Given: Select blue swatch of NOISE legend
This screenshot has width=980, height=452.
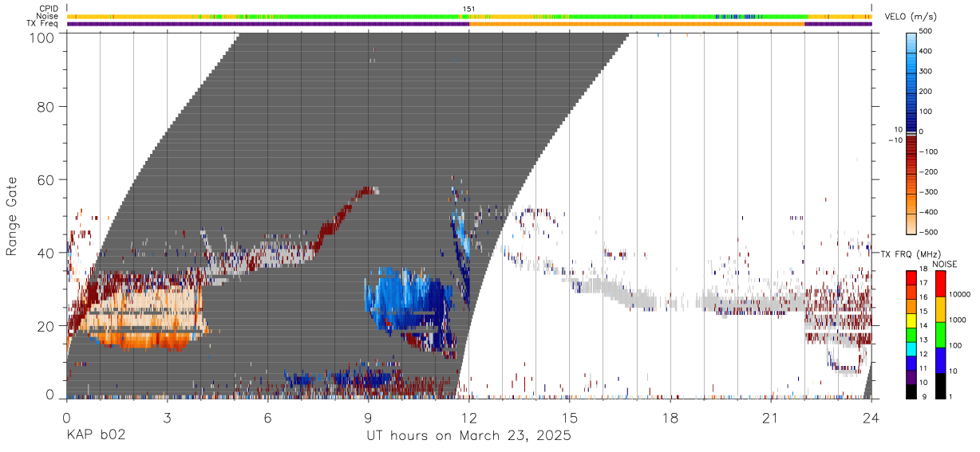Looking at the screenshot, I should click(x=939, y=360).
